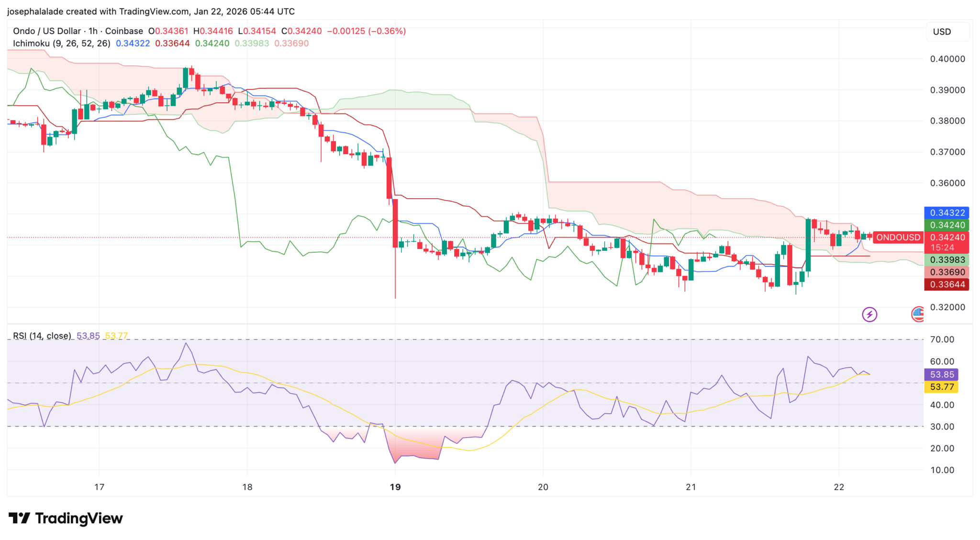
Task: Open the RSI (14, close) indicator legend
Action: (42, 336)
